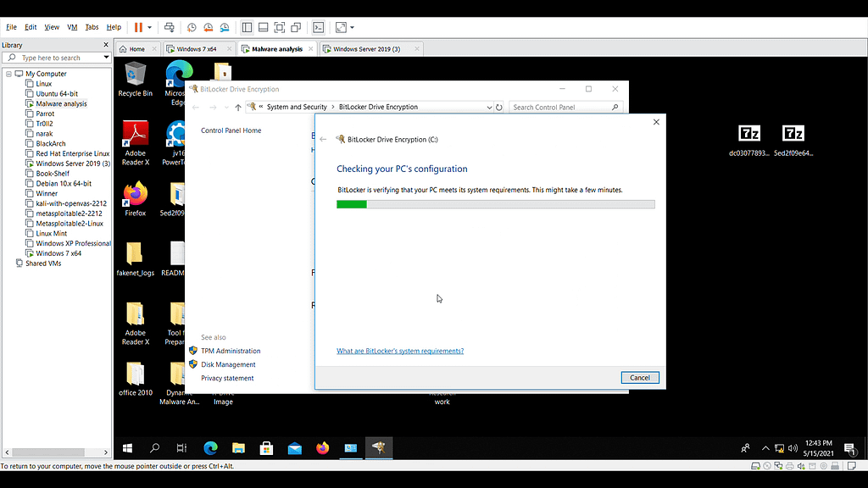Open TPM Administration link
Image resolution: width=868 pixels, height=488 pixels.
pyautogui.click(x=231, y=351)
